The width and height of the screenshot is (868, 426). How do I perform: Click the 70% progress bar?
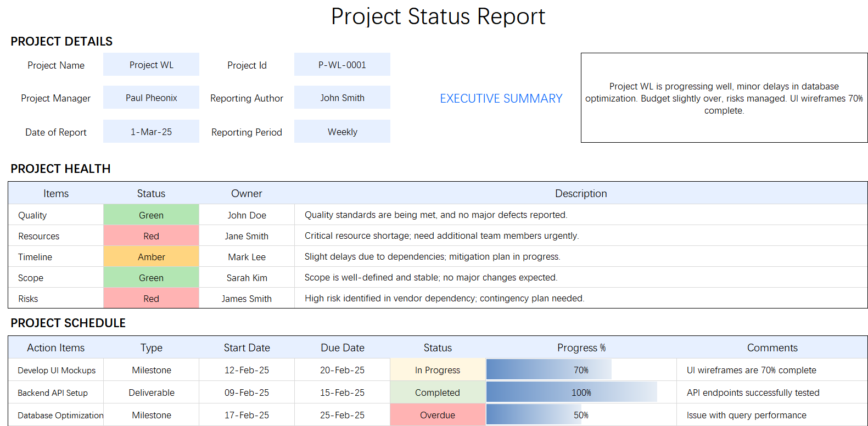549,370
